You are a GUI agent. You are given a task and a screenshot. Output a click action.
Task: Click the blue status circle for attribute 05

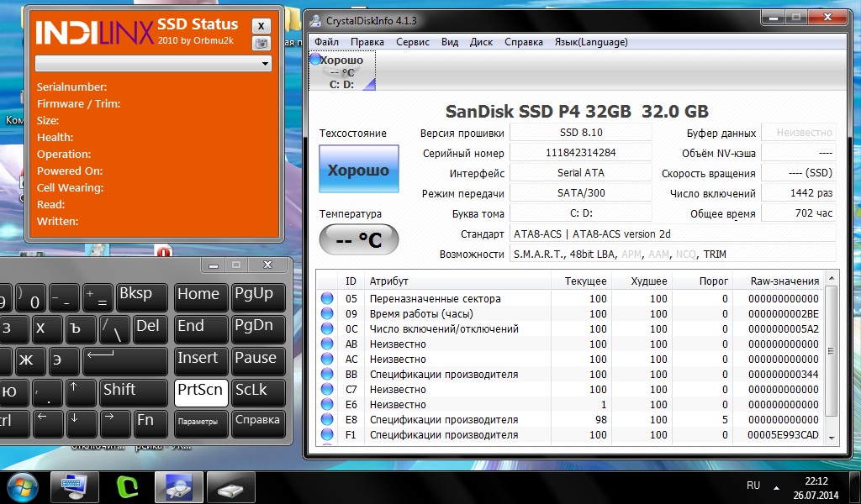[327, 299]
